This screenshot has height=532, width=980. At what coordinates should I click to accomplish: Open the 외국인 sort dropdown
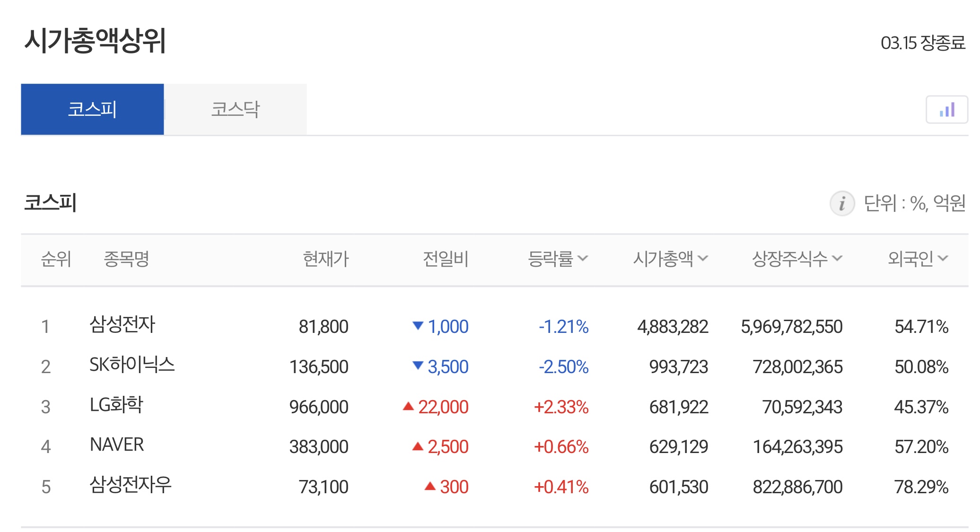943,259
